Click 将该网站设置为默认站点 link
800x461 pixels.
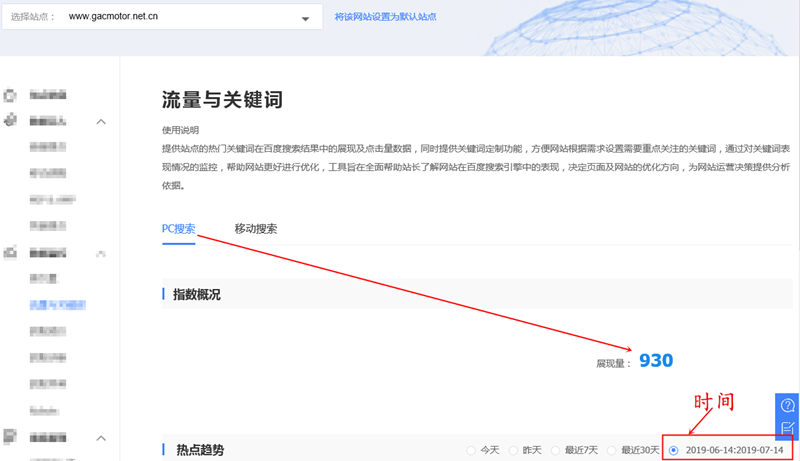point(385,17)
